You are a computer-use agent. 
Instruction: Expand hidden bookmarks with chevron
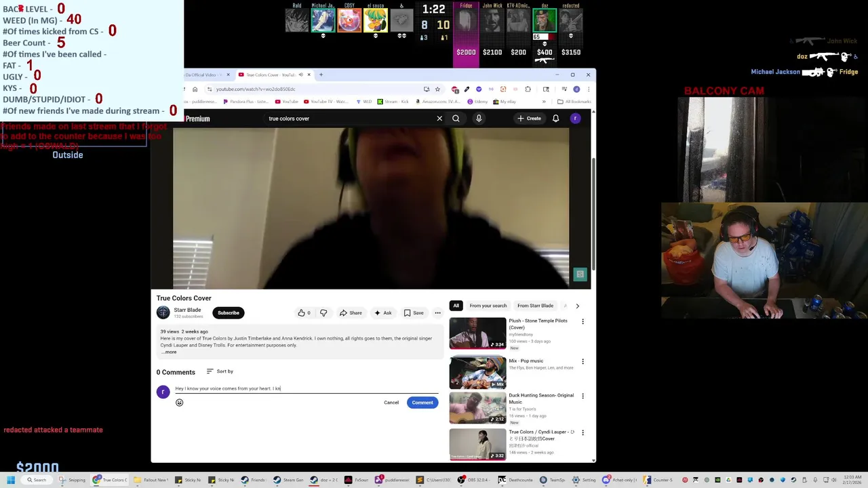coord(543,102)
